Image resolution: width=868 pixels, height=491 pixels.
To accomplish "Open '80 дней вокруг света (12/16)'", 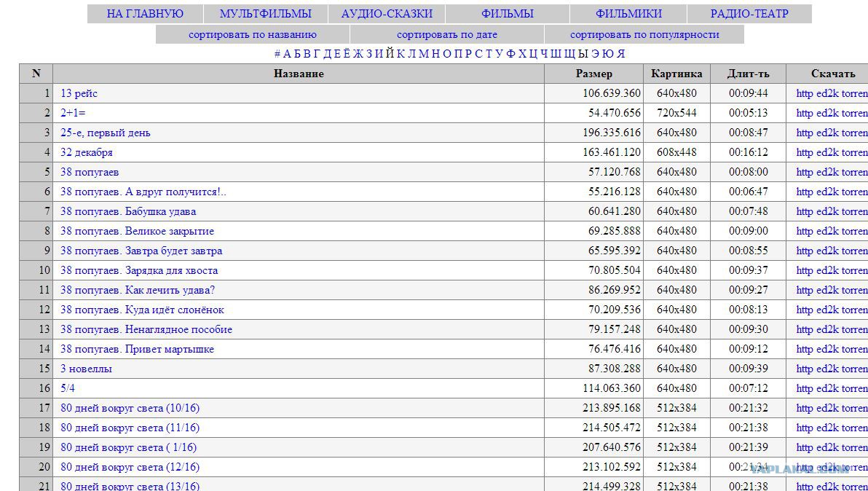I will [130, 467].
